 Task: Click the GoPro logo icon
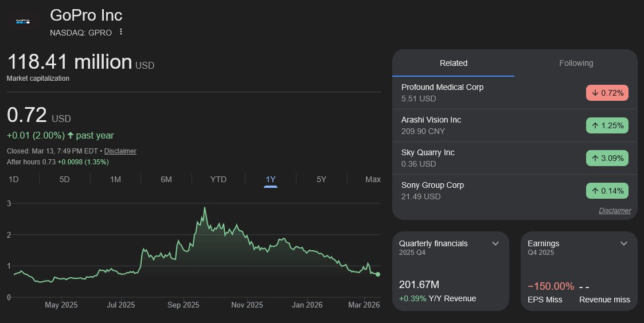tap(22, 21)
